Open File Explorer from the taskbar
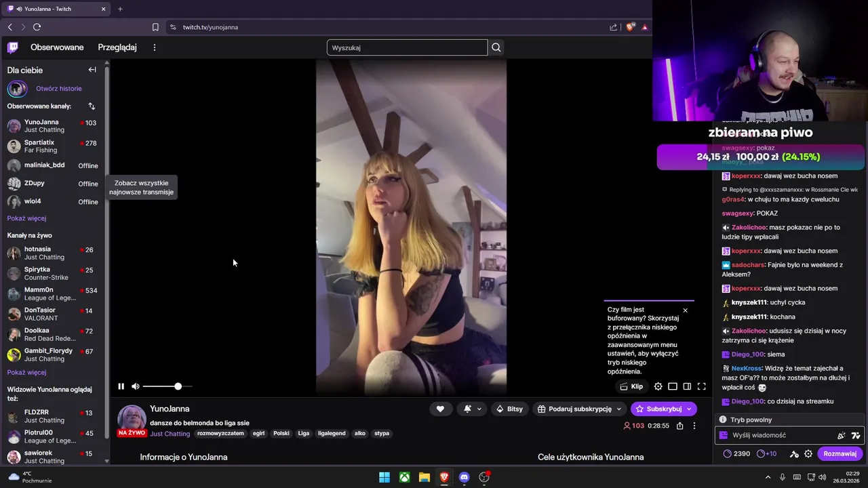Viewport: 868px width, 488px height. click(x=424, y=477)
